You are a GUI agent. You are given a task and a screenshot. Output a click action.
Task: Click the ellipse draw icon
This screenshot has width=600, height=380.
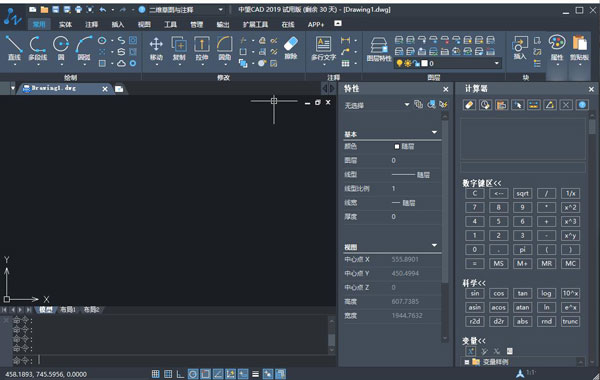102,40
